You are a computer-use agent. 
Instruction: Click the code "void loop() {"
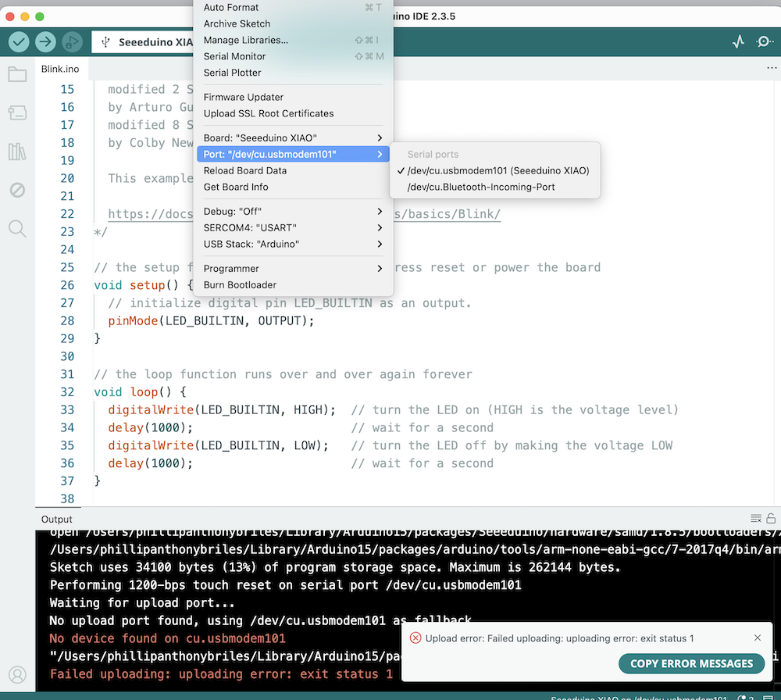click(x=140, y=392)
